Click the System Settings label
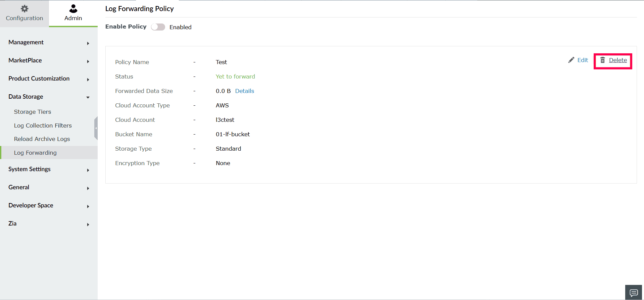This screenshot has height=300, width=644. [x=30, y=169]
